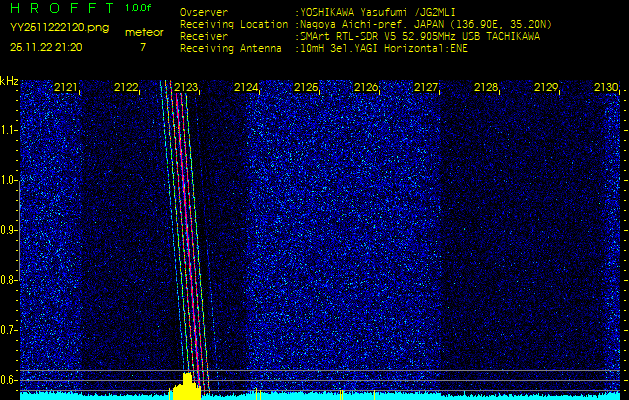Click the Receiving Location label
This screenshot has height=400, width=629.
pos(234,24)
